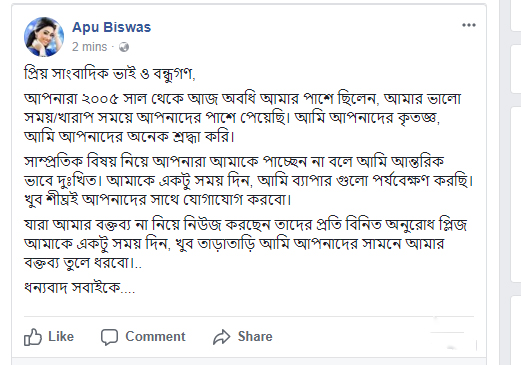Click the line খুব শীঘ্রই আপনাদের সাথে যোগাযোগ করবো
Screen dimensions: 521x365
pos(158,200)
